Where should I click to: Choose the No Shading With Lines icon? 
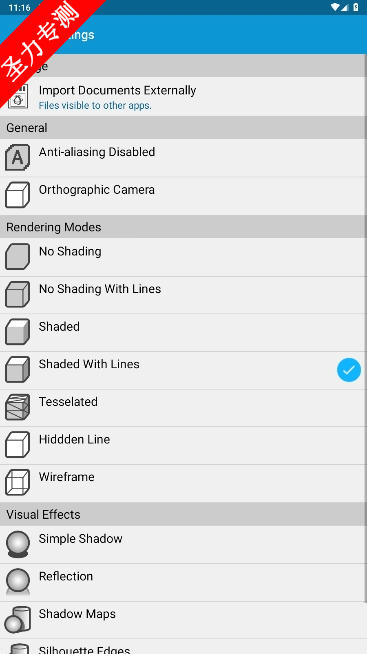coord(18,294)
